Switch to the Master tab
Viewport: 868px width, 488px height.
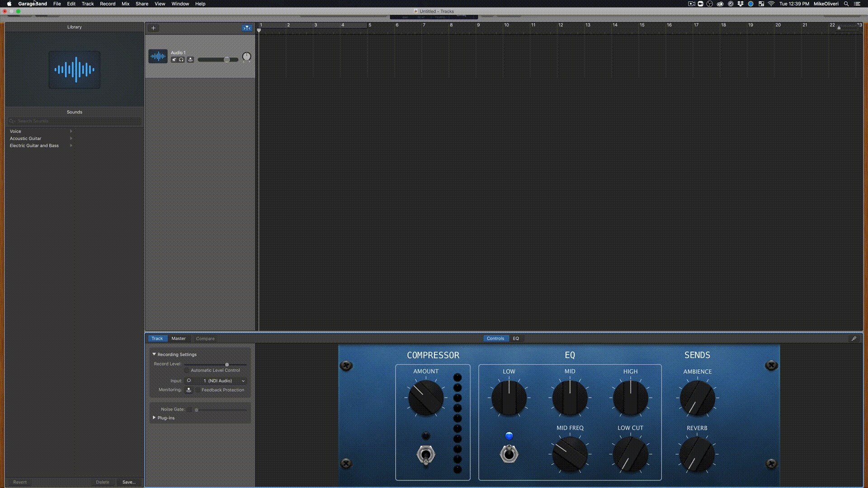coord(179,338)
